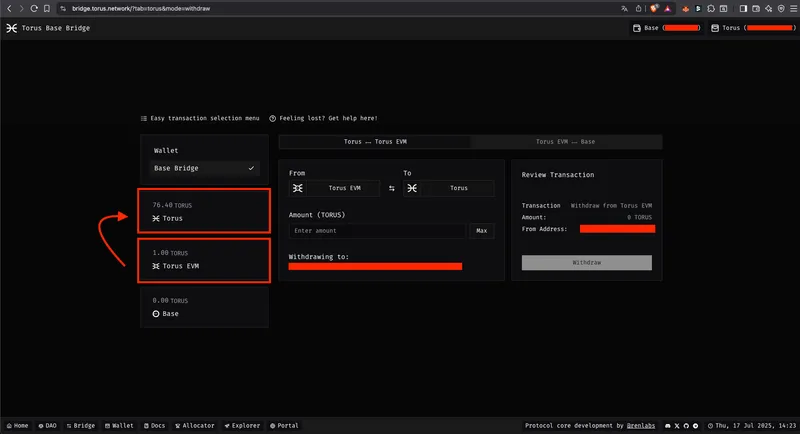Open the Easy transaction selection menu
The width and height of the screenshot is (800, 434).
(x=200, y=118)
